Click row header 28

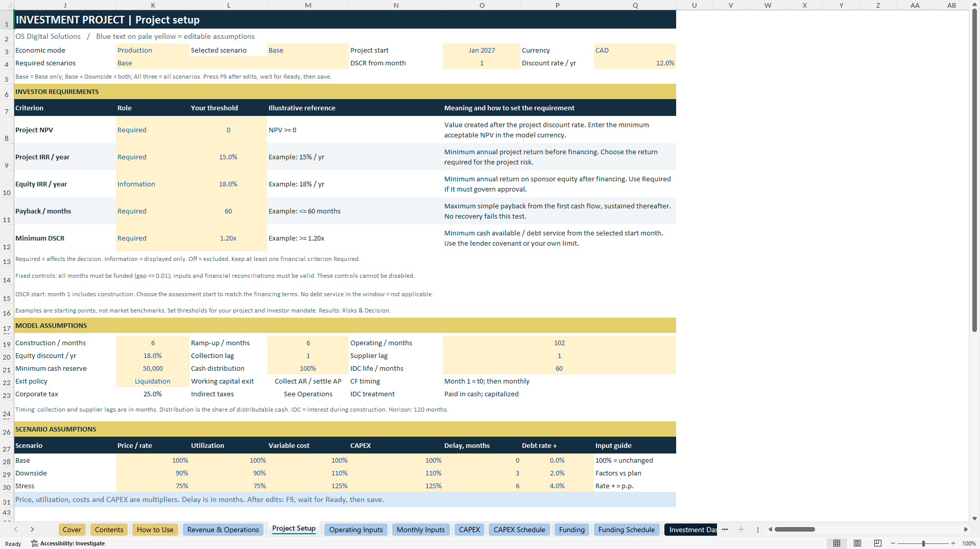tap(7, 461)
